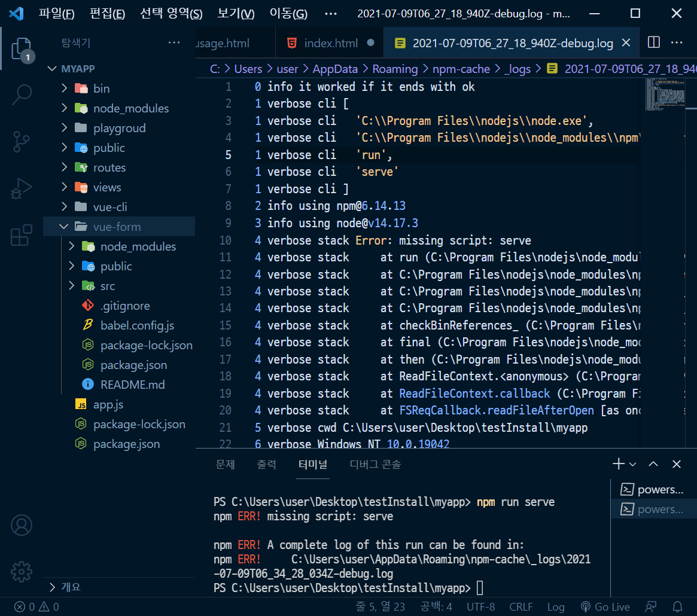The image size is (697, 616).
Task: Open the Accounts menu icon
Action: [x=22, y=525]
